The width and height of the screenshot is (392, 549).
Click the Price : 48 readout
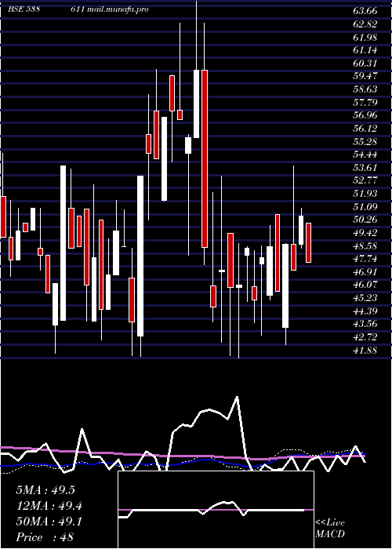click(x=45, y=537)
